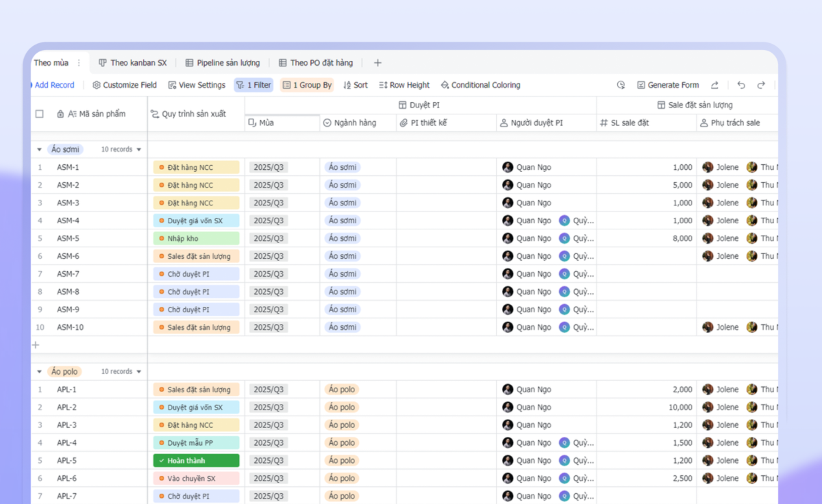Open Row Height options
Image resolution: width=822 pixels, height=504 pixels.
coord(404,85)
